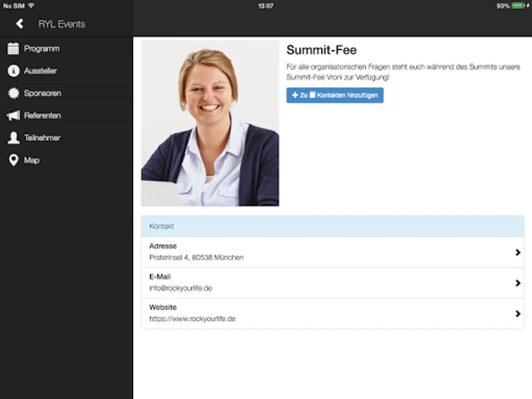The width and height of the screenshot is (532, 399).
Task: Click the Referenten megaphone icon
Action: pos(13,116)
